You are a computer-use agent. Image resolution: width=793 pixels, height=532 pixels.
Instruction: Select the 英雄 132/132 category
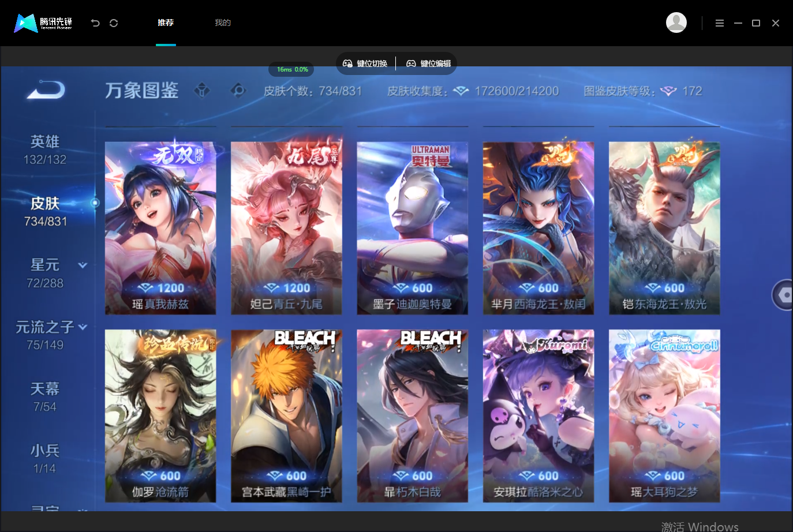(x=45, y=150)
